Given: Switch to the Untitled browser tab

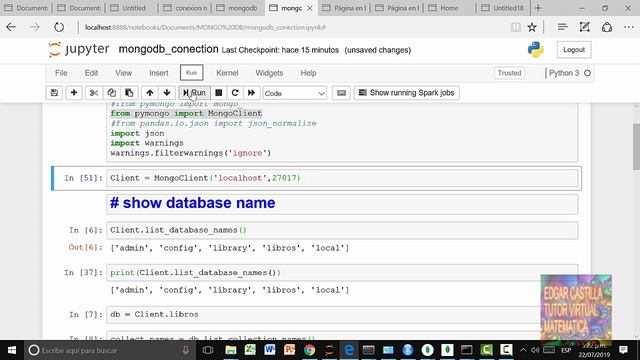Looking at the screenshot, I should [x=131, y=8].
